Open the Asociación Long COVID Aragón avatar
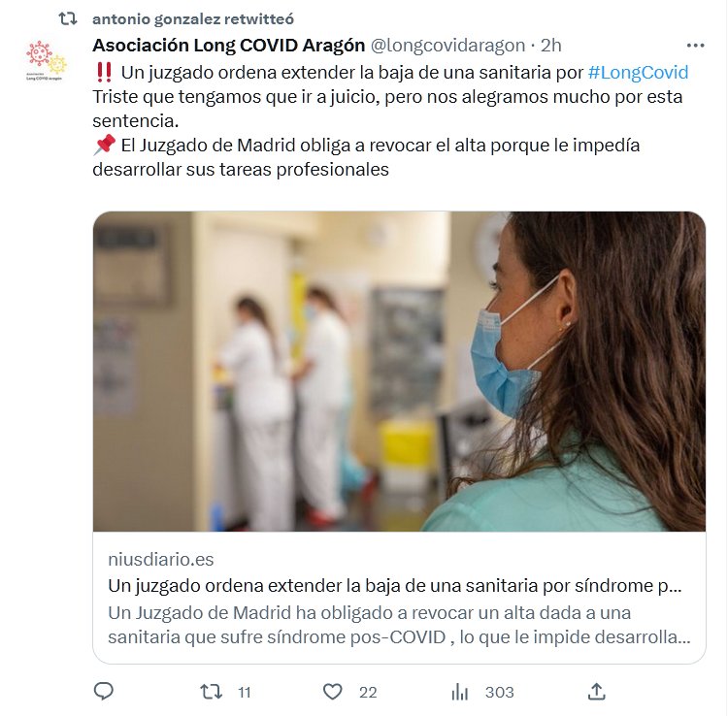728x716 pixels. click(x=46, y=60)
